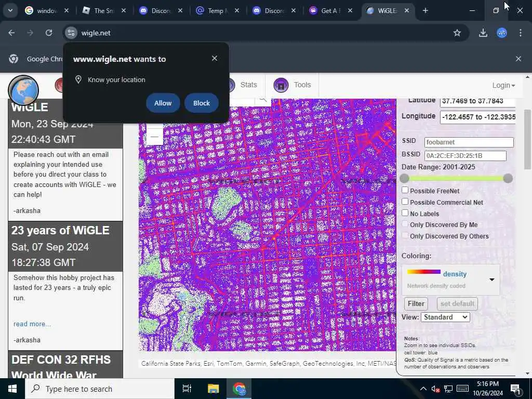Dismiss the Google Chrome info bar
The width and height of the screenshot is (532, 399).
pos(518,59)
